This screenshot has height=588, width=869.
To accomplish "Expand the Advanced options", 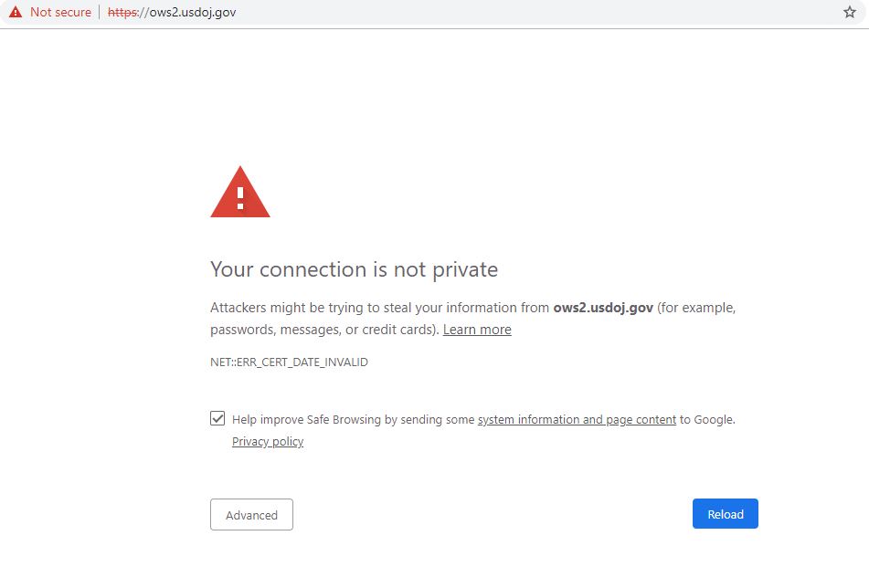I will coord(251,515).
